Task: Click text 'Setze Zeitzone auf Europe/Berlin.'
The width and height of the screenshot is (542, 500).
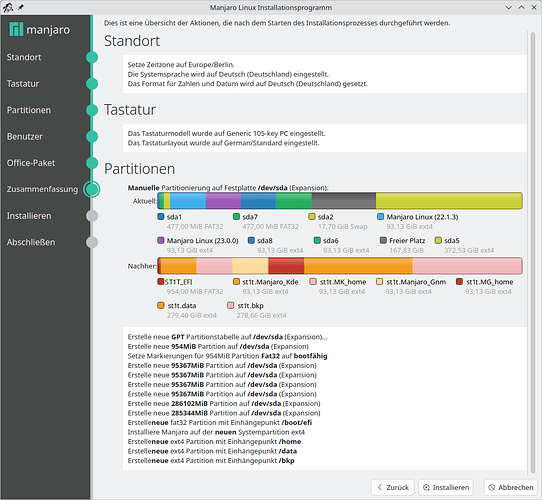Action: [x=181, y=65]
